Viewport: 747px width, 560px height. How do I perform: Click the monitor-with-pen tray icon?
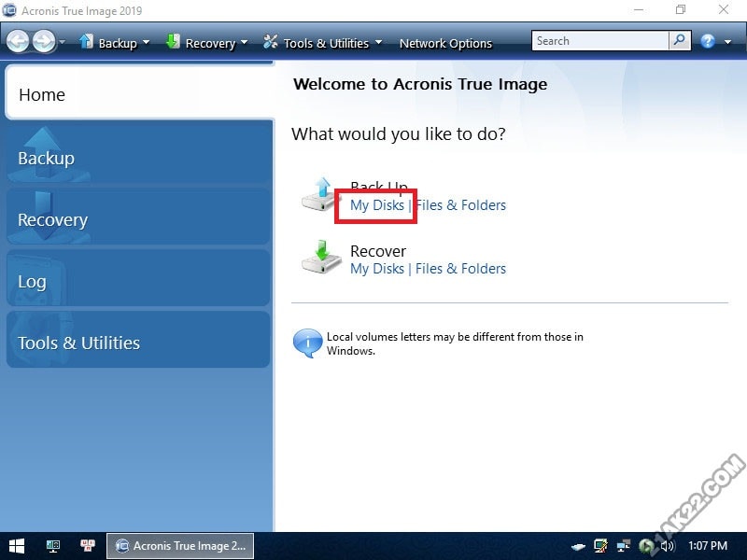pyautogui.click(x=600, y=546)
